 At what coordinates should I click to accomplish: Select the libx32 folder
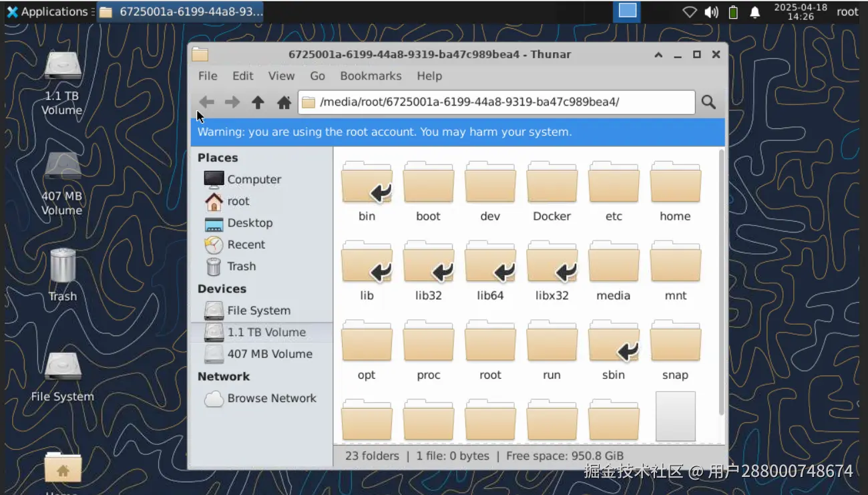click(x=552, y=271)
